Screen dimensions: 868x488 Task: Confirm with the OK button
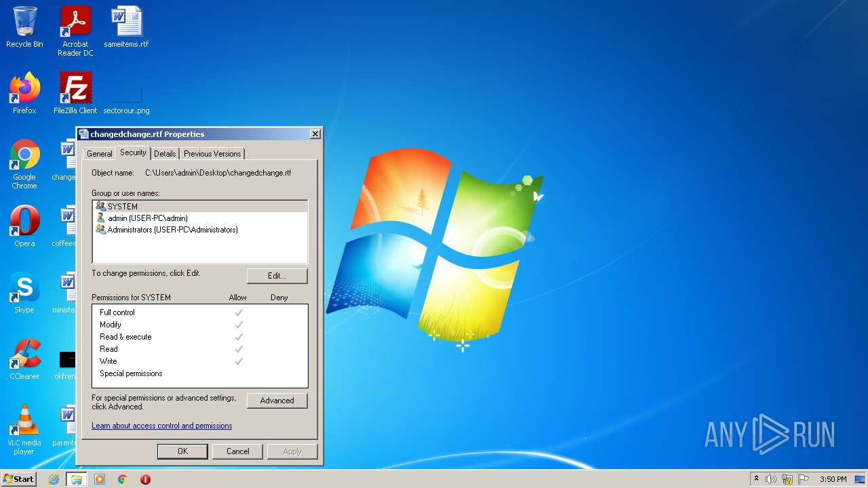click(x=182, y=451)
